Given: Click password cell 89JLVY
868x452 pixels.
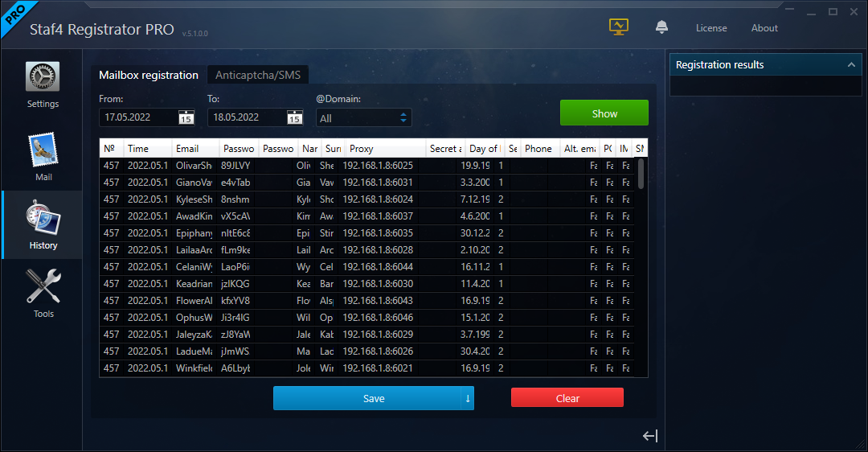Looking at the screenshot, I should [x=235, y=166].
